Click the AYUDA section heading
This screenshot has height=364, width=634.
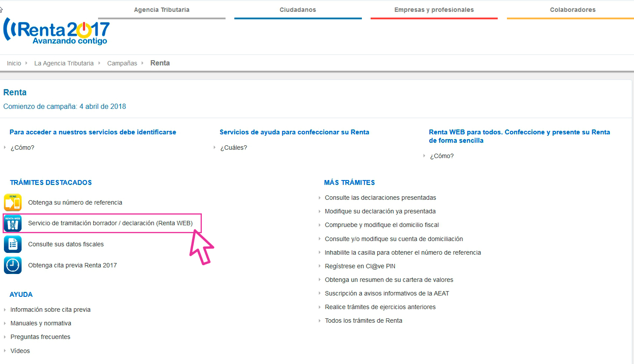click(x=21, y=295)
